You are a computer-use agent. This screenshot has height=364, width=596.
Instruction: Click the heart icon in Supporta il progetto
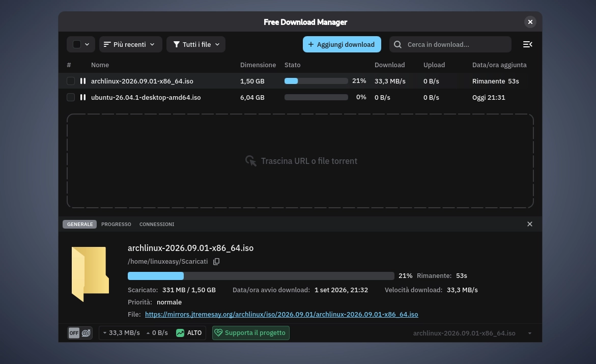[x=218, y=333]
